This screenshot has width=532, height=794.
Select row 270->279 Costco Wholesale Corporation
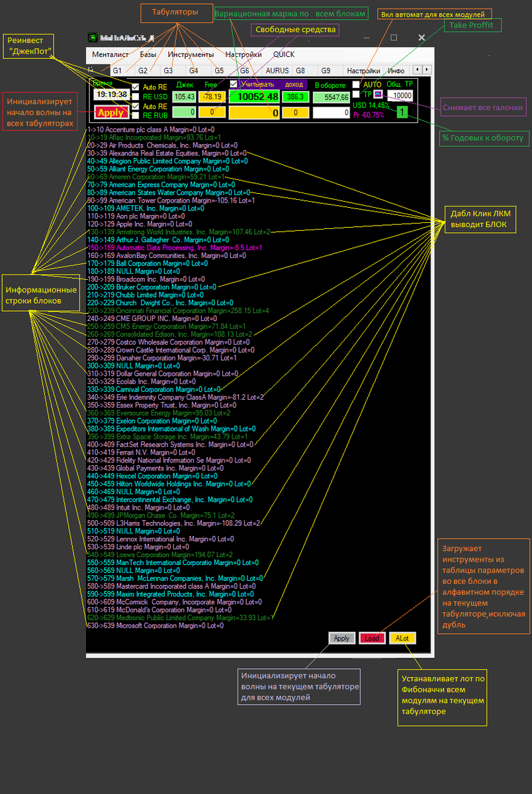click(169, 342)
